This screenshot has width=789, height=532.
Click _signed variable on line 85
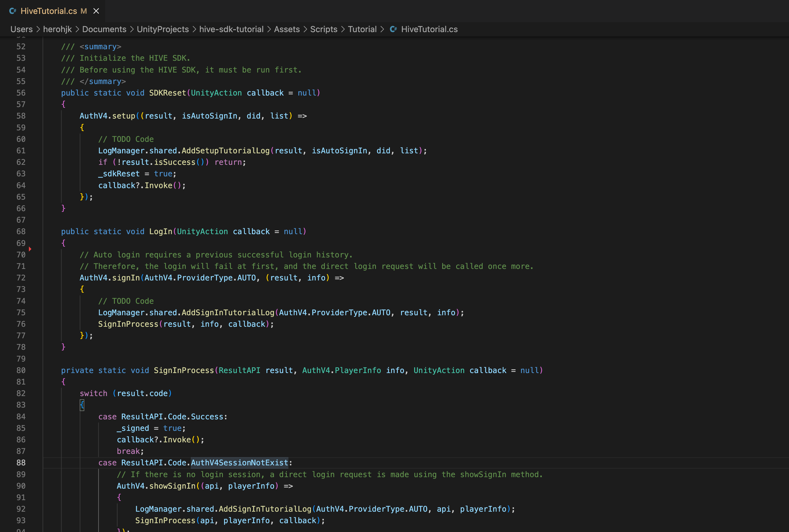[133, 428]
